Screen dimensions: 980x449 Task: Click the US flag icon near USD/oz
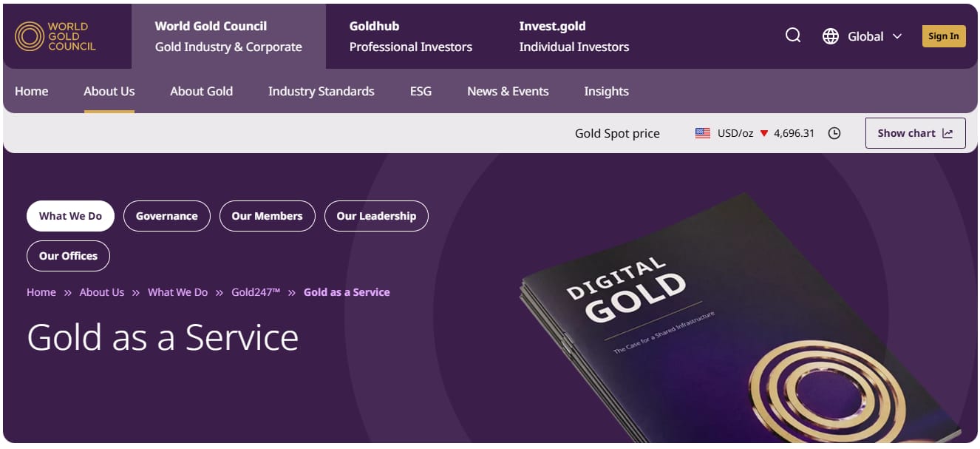(702, 132)
